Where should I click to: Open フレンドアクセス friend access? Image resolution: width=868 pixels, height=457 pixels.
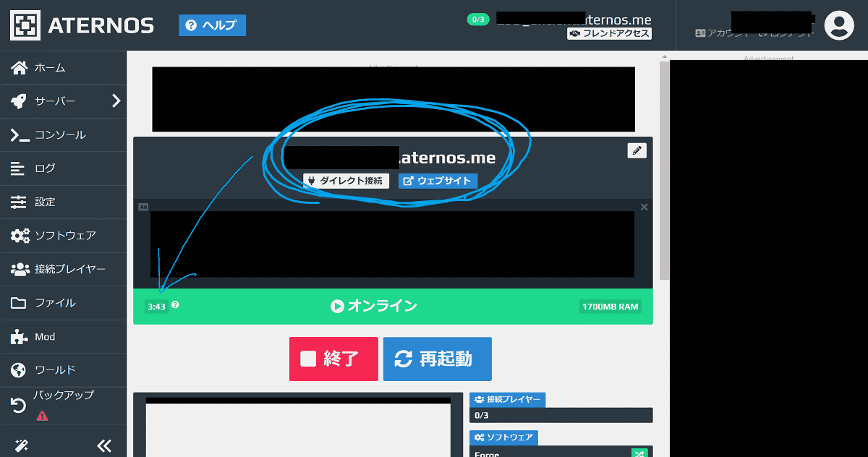point(609,33)
